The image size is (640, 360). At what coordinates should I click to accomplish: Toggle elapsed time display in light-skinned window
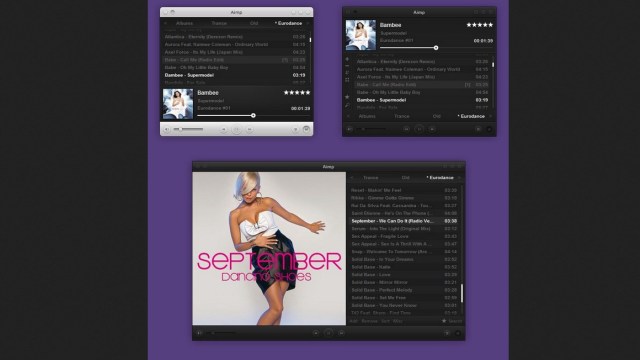[300, 109]
